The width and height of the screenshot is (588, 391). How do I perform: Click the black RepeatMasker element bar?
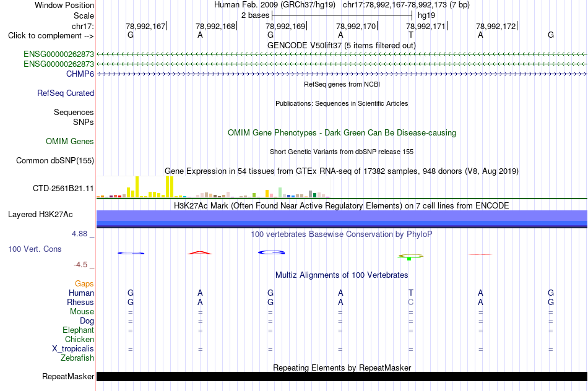(x=342, y=376)
